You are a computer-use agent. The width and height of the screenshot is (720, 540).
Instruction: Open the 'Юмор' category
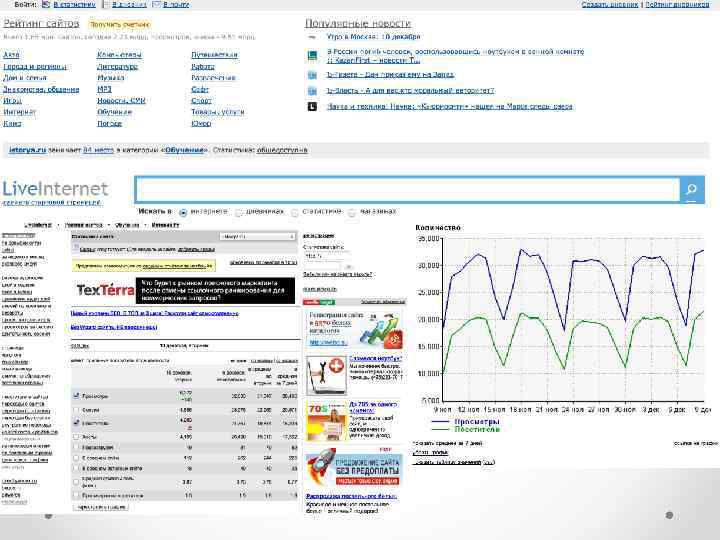coord(201,123)
